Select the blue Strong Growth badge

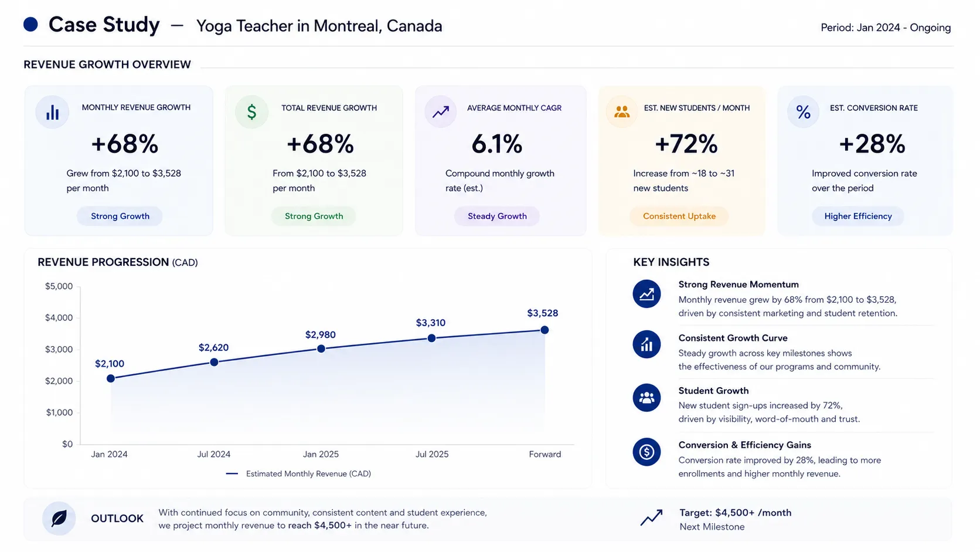(120, 216)
